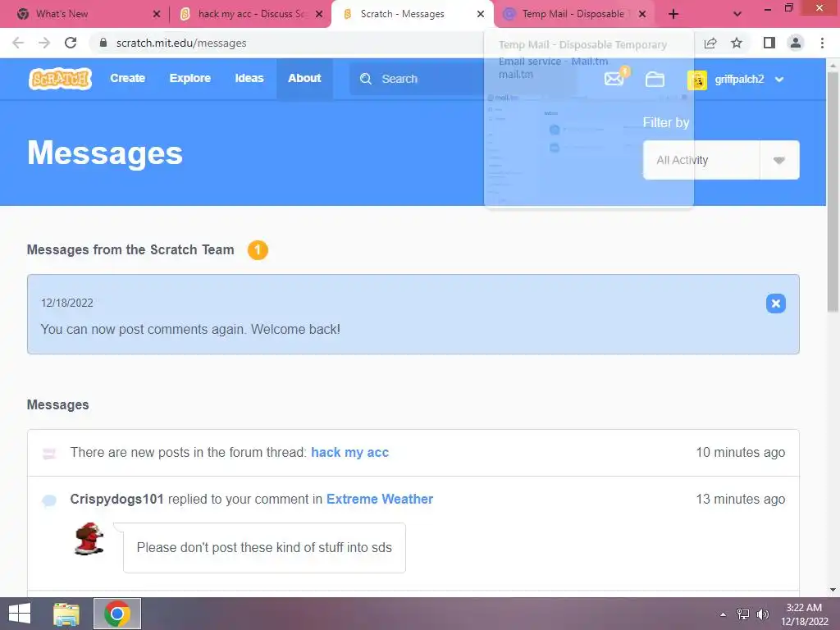Screen dimensions: 840x630
Task: Click the scrollbar down arrow
Action: 833,590
